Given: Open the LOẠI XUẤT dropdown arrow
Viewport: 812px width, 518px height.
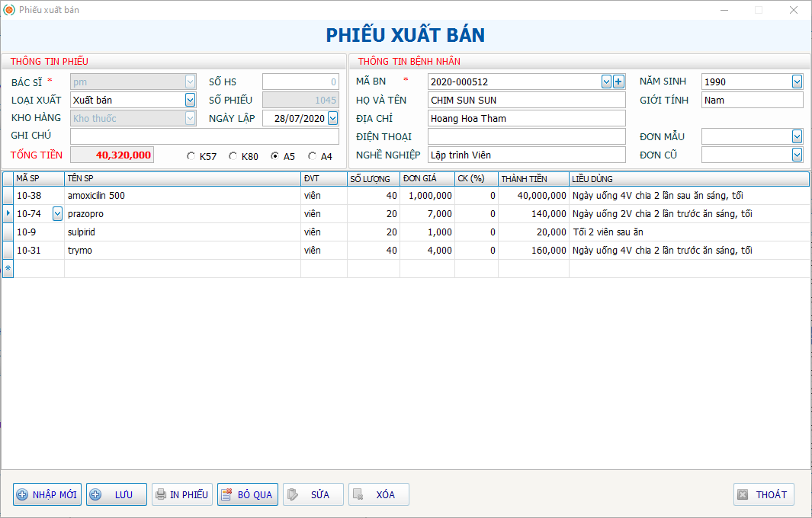Looking at the screenshot, I should click(x=190, y=100).
